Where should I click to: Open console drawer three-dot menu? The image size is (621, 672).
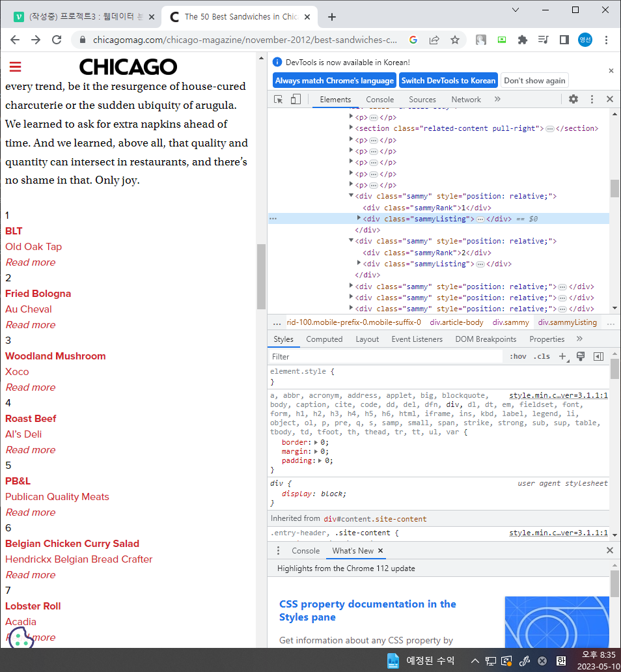(278, 550)
